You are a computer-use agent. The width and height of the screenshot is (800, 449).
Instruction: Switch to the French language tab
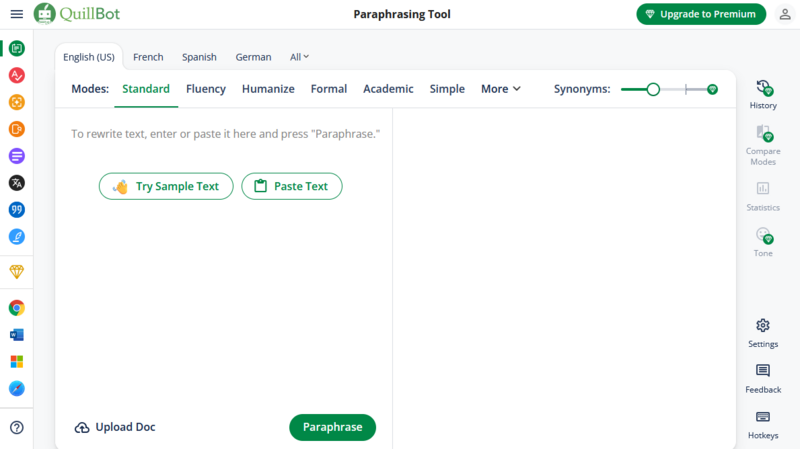[x=148, y=57]
